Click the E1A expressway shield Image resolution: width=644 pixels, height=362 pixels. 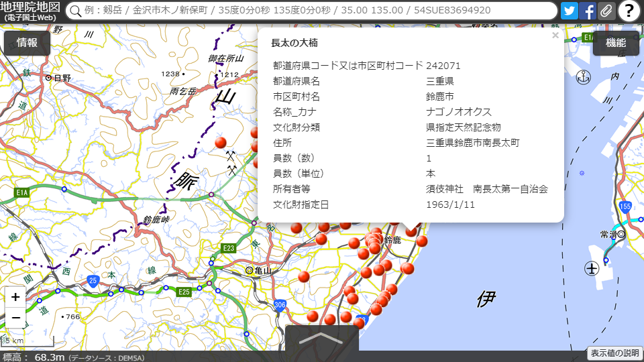pos(21,192)
